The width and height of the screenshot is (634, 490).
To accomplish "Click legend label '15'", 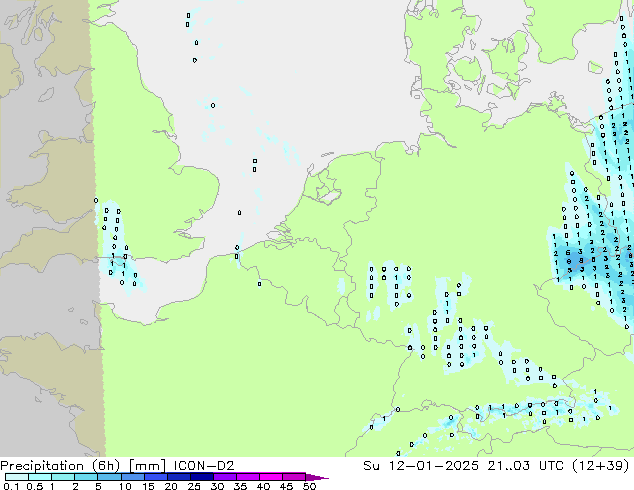I will pyautogui.click(x=148, y=486).
